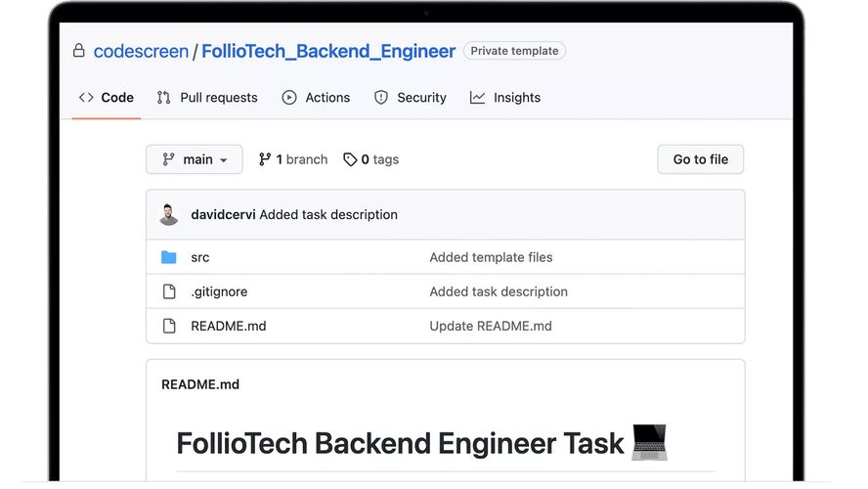Open the Added task description commit header message

[x=328, y=214]
